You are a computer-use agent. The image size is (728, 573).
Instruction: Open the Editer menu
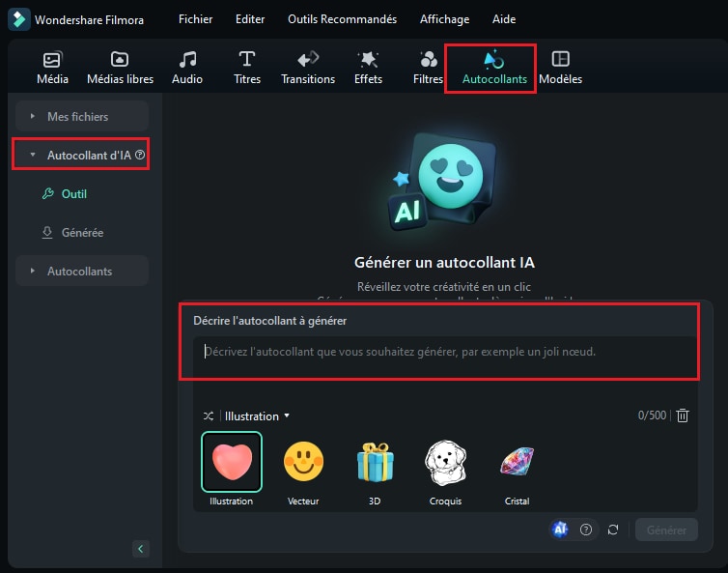[250, 19]
